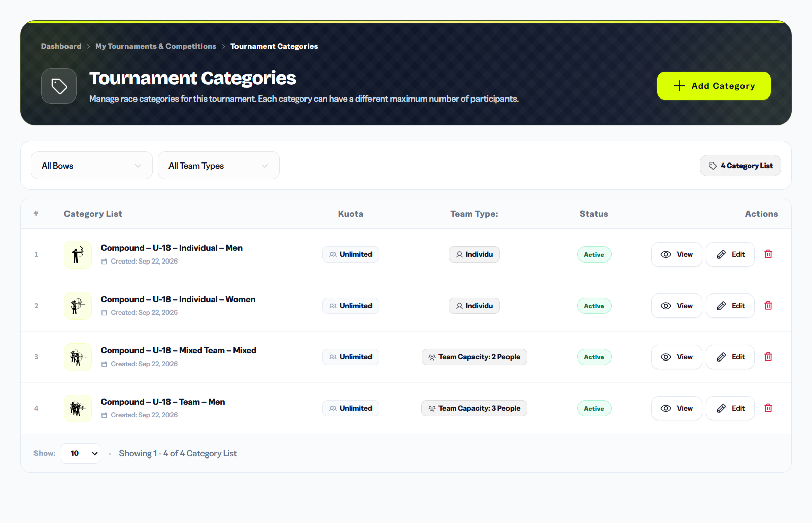The height and width of the screenshot is (523, 812).
Task: Open My Tournaments & Competitions breadcrumb
Action: pyautogui.click(x=156, y=46)
